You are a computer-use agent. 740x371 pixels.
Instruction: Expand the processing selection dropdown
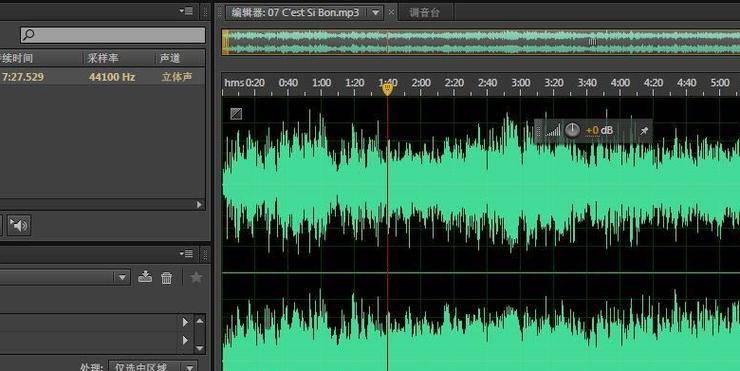pyautogui.click(x=190, y=367)
